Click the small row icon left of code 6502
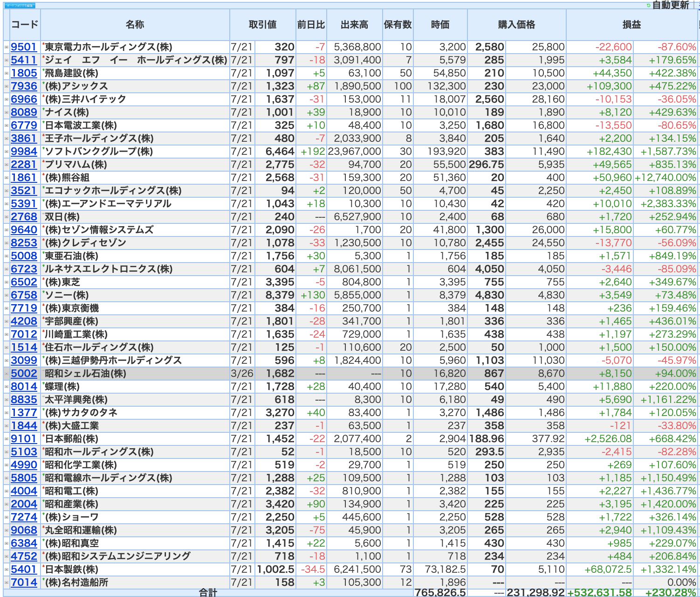700x597 pixels. pyautogui.click(x=7, y=282)
